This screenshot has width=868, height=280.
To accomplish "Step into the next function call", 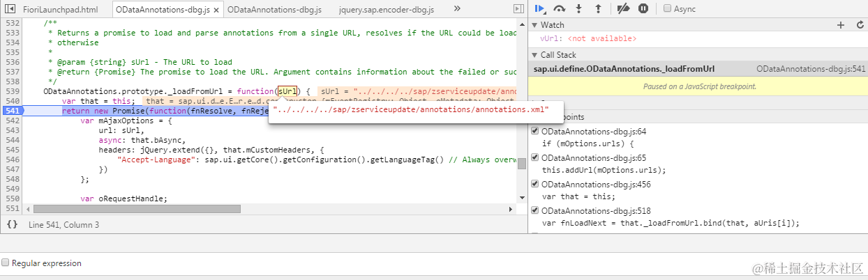I will (x=578, y=9).
